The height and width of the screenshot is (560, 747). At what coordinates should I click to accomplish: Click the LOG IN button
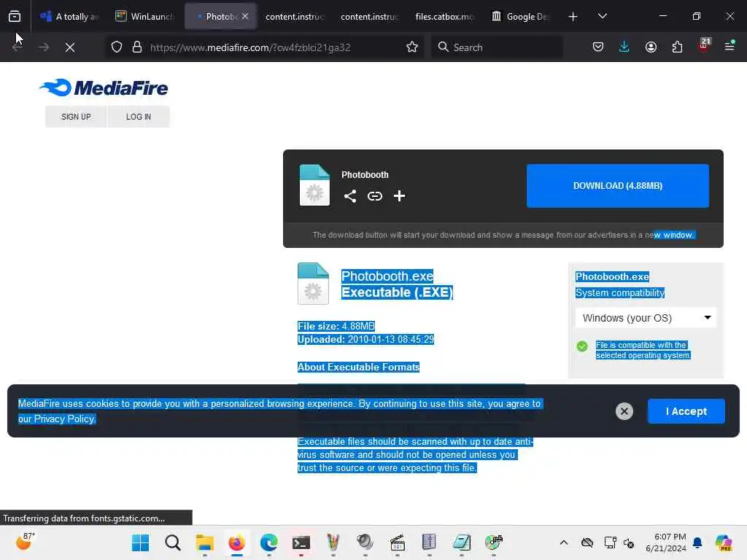pos(139,117)
